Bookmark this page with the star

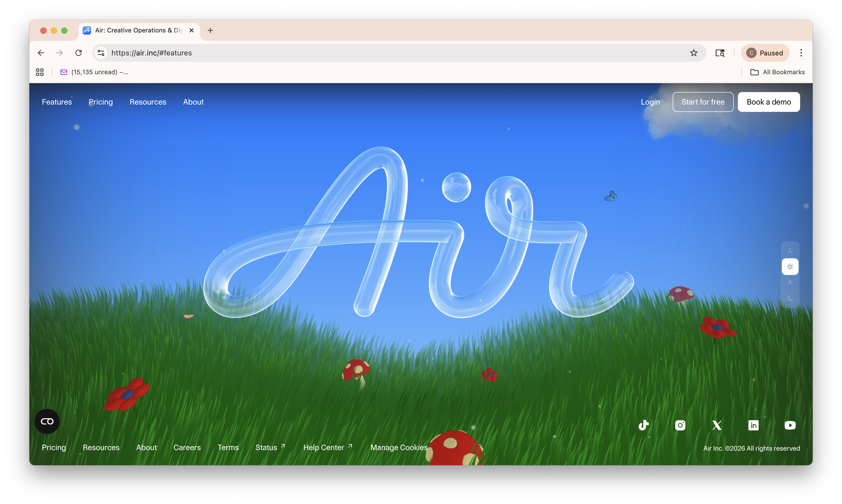(693, 53)
